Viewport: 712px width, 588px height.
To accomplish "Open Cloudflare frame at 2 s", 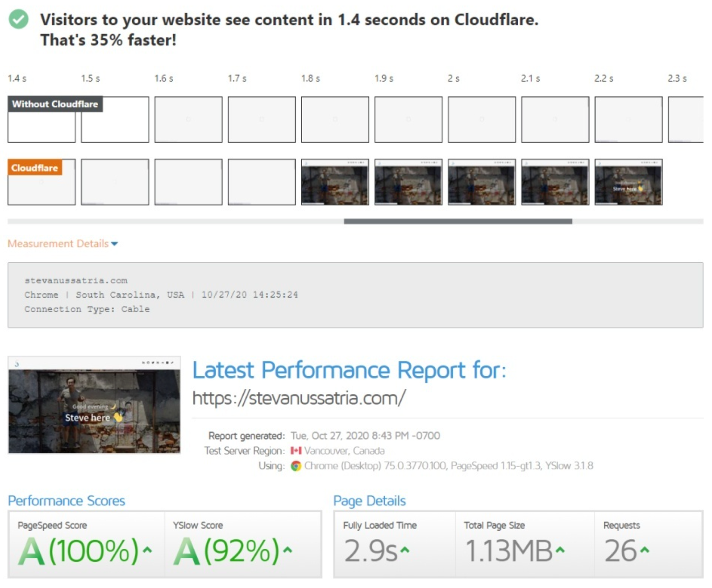I will 482,182.
